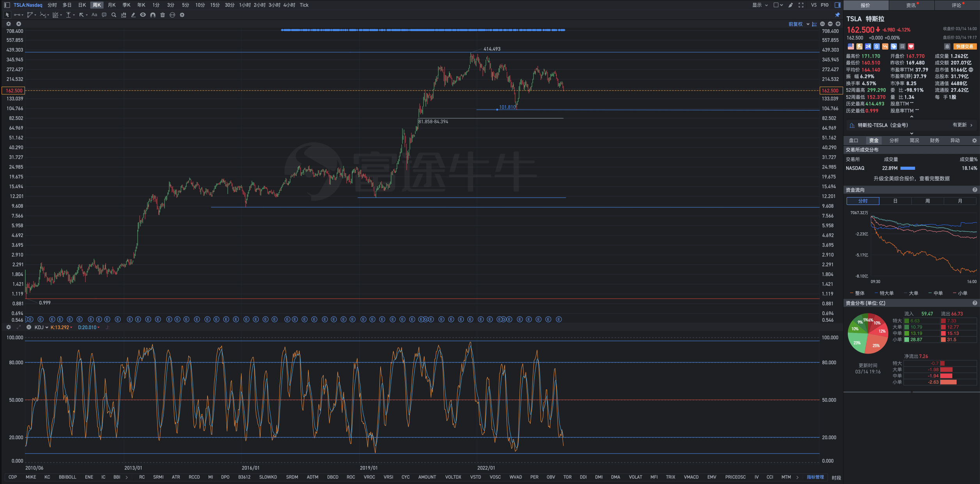The height and width of the screenshot is (484, 980).
Task: Delete drawings with the trash icon
Action: click(163, 15)
